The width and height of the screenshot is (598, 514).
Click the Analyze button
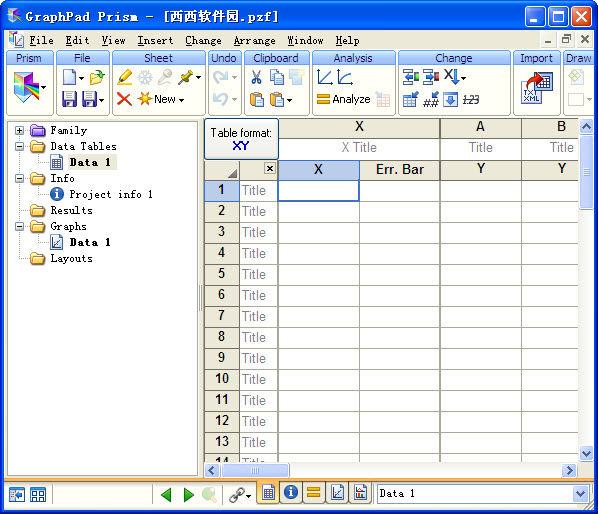click(x=343, y=99)
